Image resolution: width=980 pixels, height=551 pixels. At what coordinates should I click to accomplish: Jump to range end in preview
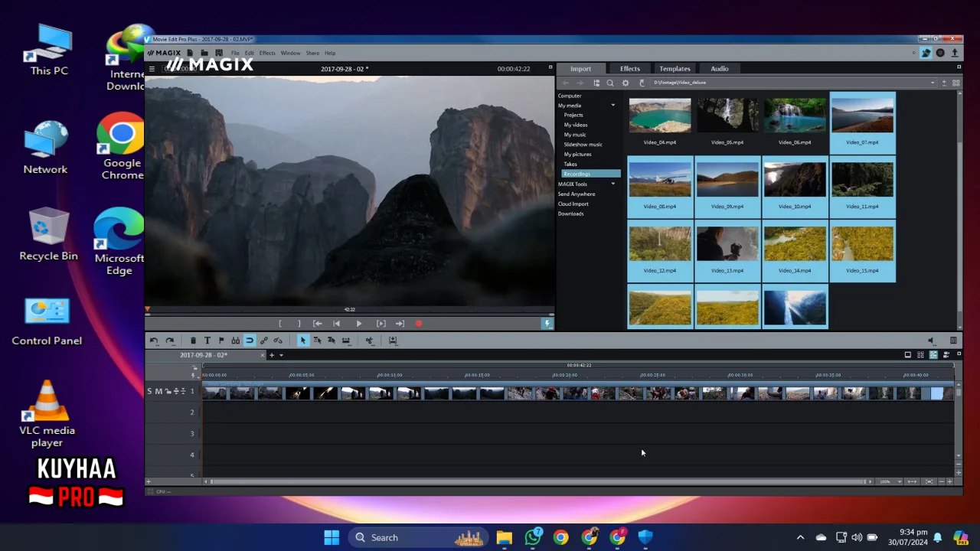pyautogui.click(x=400, y=324)
